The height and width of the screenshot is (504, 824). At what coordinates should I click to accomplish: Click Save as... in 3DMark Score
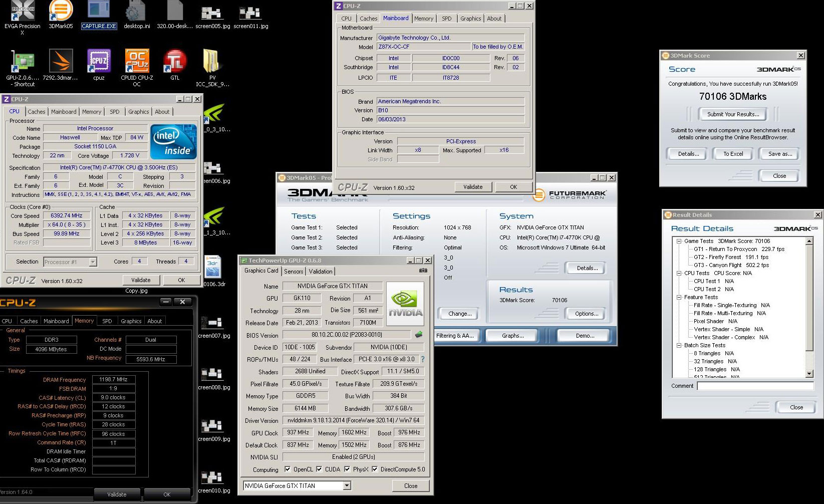pos(780,154)
